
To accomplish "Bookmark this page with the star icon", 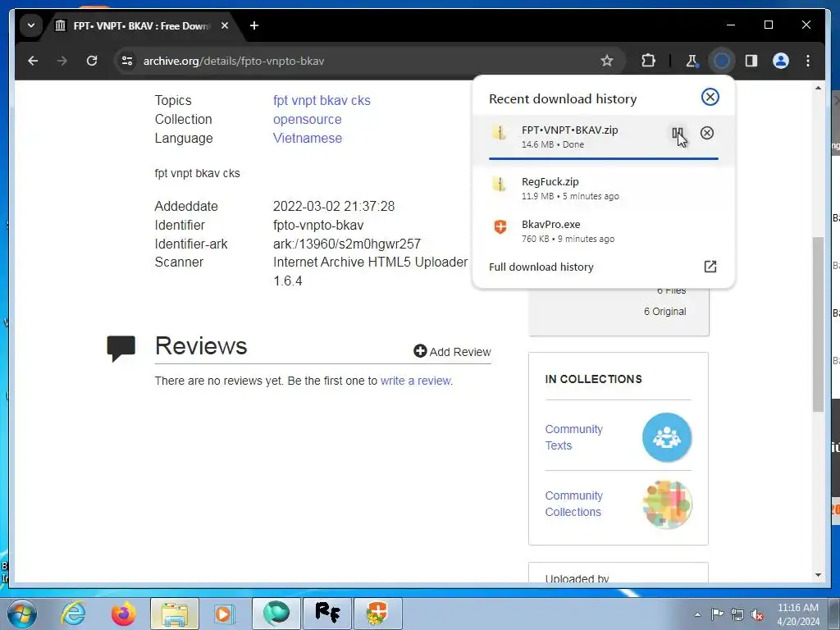I will [x=606, y=61].
